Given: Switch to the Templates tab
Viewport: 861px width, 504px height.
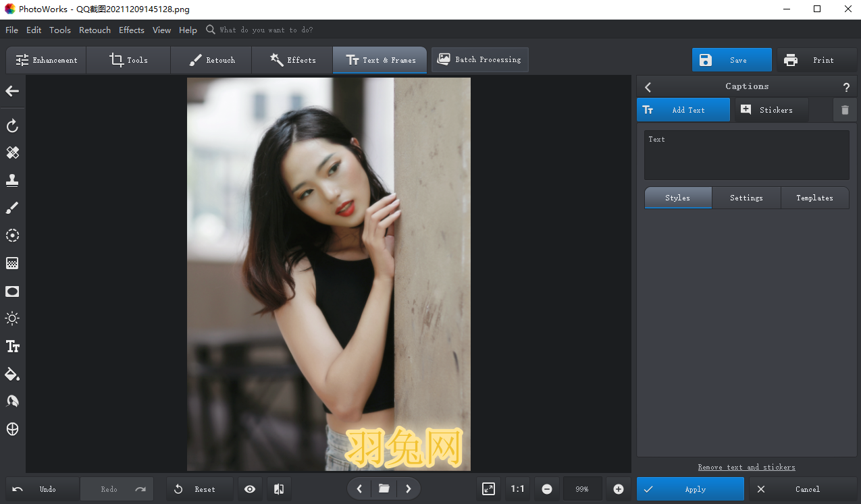Looking at the screenshot, I should coord(814,198).
